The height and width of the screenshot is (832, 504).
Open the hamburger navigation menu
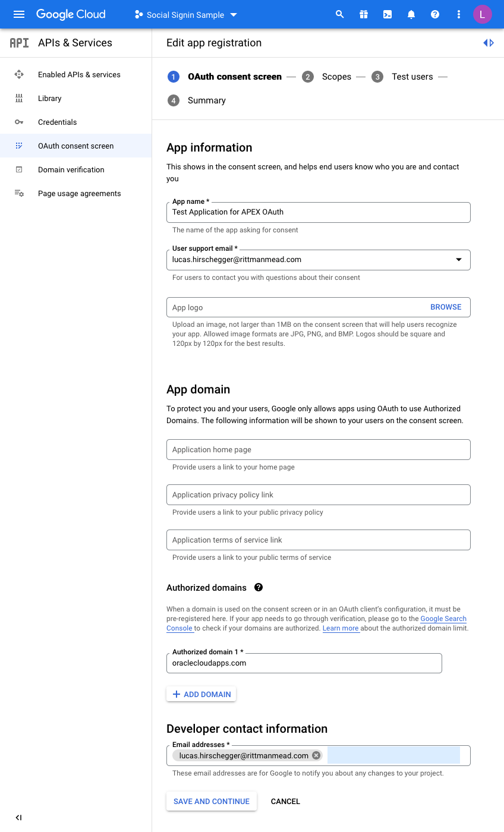coord(19,14)
